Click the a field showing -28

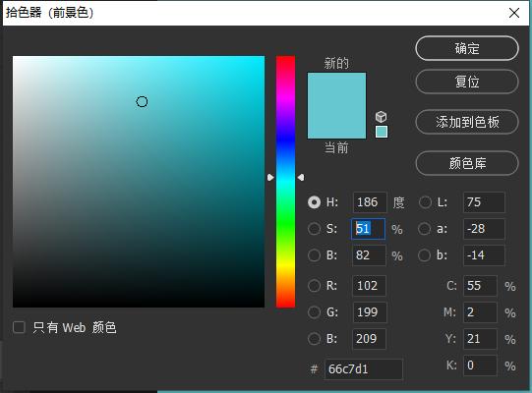pyautogui.click(x=484, y=229)
